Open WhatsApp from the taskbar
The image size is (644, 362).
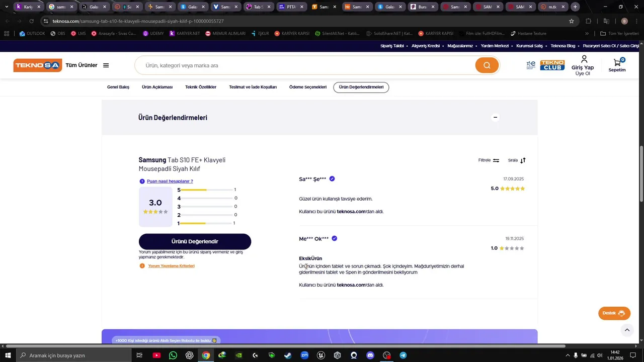(173, 355)
